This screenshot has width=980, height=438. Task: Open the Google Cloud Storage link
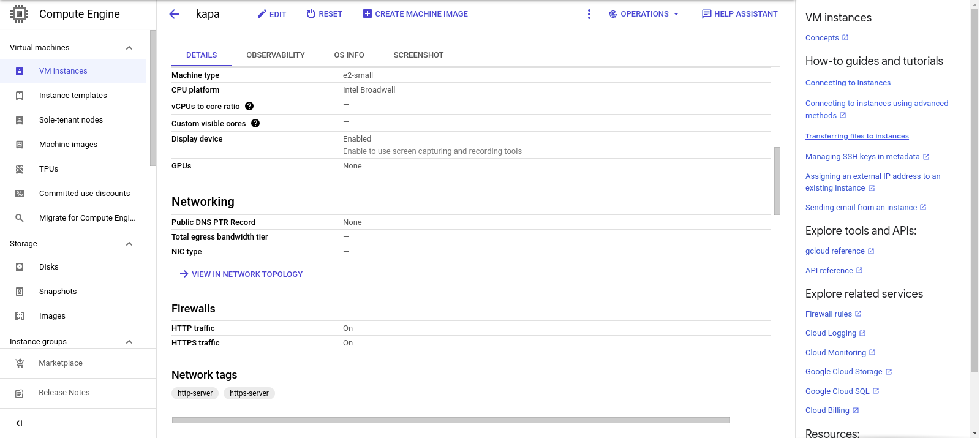pyautogui.click(x=848, y=372)
